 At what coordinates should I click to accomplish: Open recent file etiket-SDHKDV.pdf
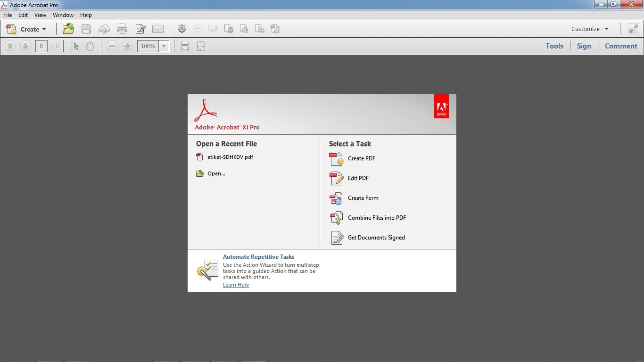(x=230, y=157)
